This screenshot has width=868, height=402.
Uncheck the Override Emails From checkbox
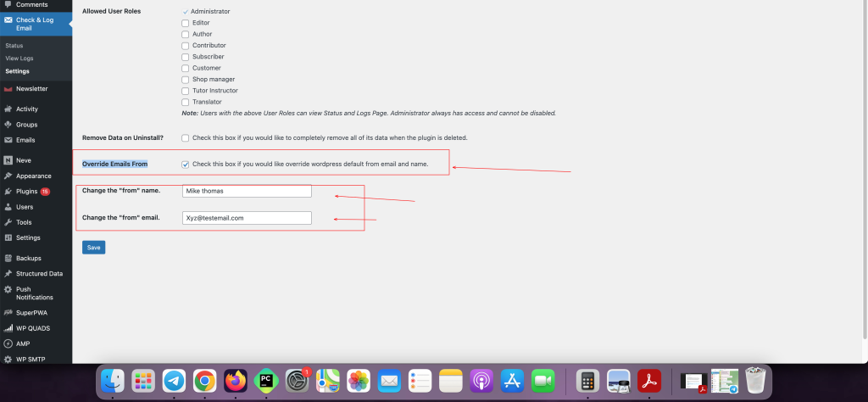(x=186, y=165)
